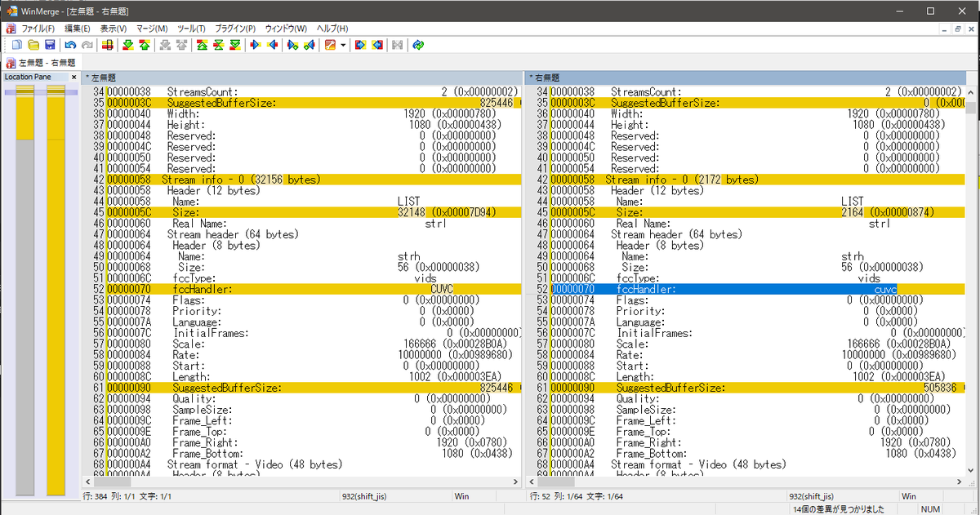Copy selected difference to the right
This screenshot has width=980, height=515.
pyautogui.click(x=256, y=44)
